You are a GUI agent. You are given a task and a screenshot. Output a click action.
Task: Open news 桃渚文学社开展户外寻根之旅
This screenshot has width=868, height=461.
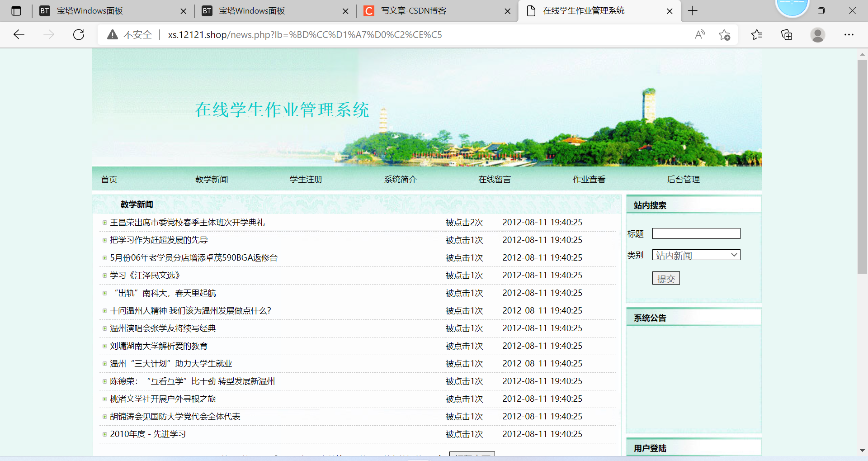[163, 399]
